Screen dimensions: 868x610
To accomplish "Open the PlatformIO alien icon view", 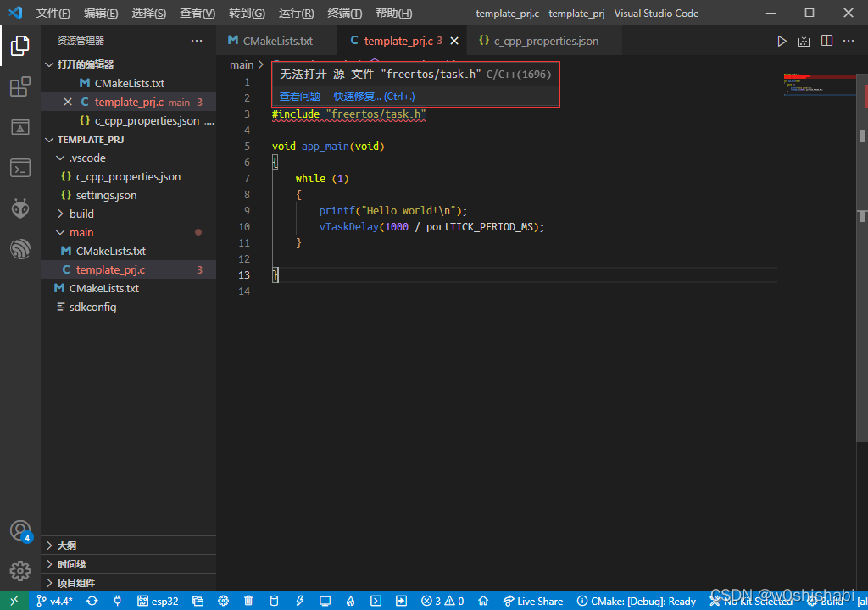I will 20,208.
